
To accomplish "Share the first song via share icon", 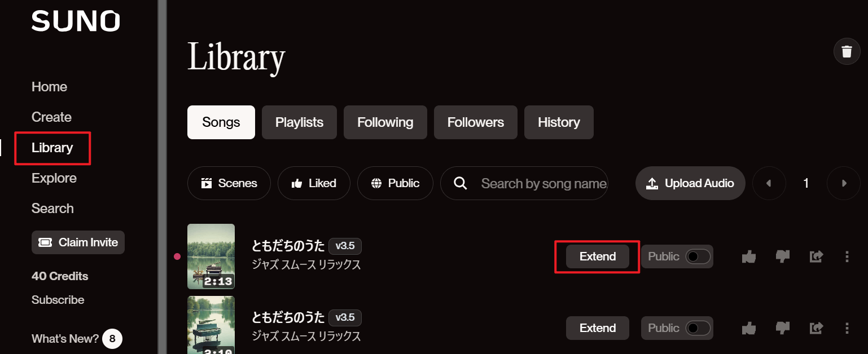I will click(816, 256).
